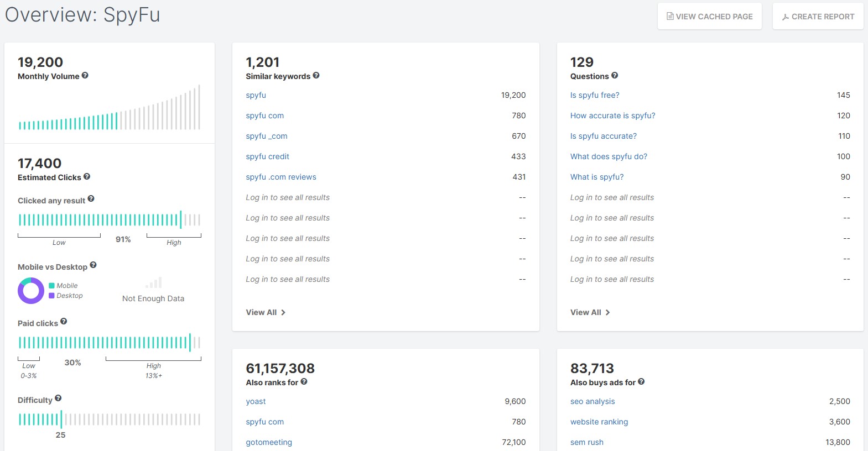
Task: Click the Paid clicks gauge bar
Action: 110,343
